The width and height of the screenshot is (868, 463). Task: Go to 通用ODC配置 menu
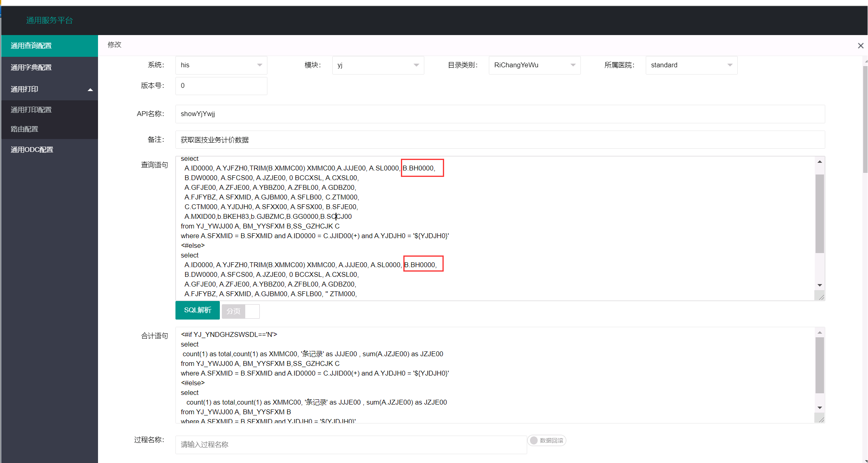[32, 149]
